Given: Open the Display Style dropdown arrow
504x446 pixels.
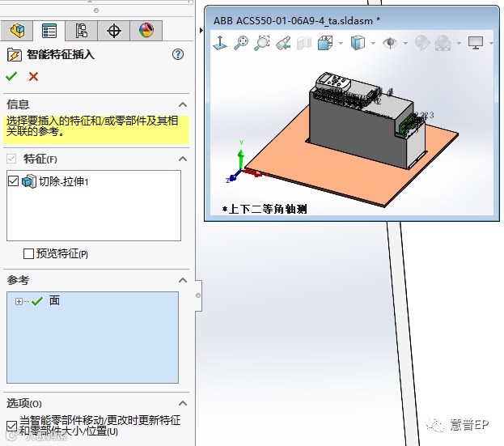Looking at the screenshot, I should pos(373,43).
